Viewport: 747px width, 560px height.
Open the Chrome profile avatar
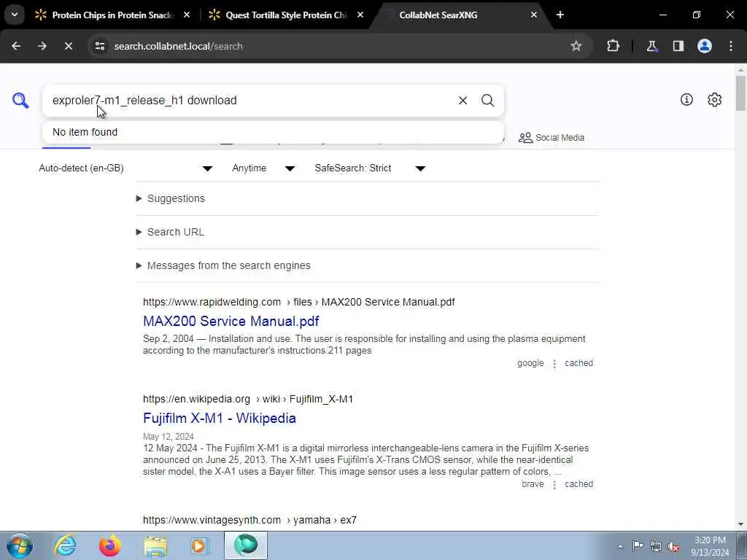[x=705, y=46]
